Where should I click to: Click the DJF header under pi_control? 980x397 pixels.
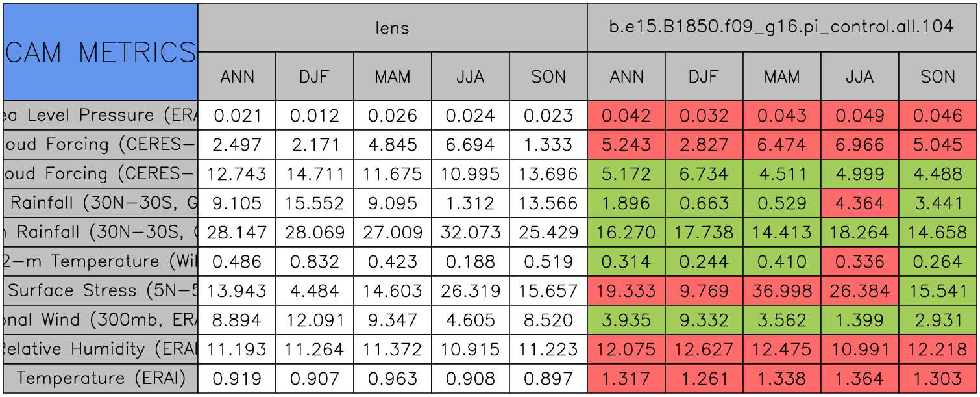[x=704, y=77]
